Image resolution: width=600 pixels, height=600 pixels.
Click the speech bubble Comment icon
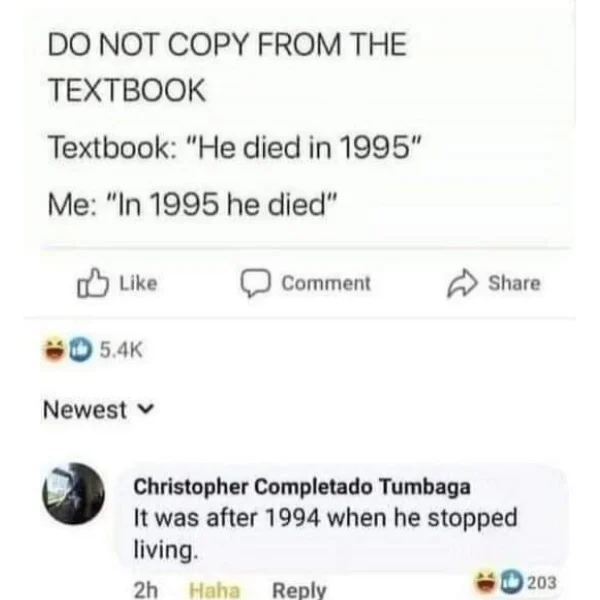click(x=256, y=284)
